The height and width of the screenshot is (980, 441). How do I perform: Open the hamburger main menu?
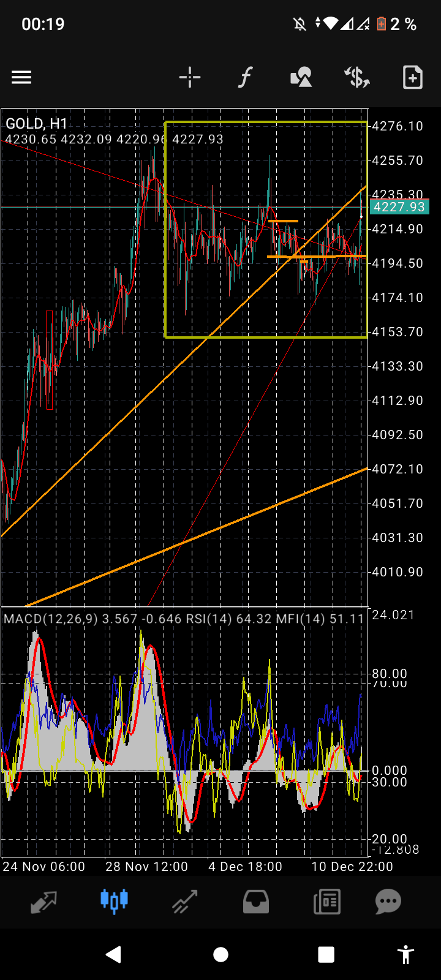(x=21, y=77)
